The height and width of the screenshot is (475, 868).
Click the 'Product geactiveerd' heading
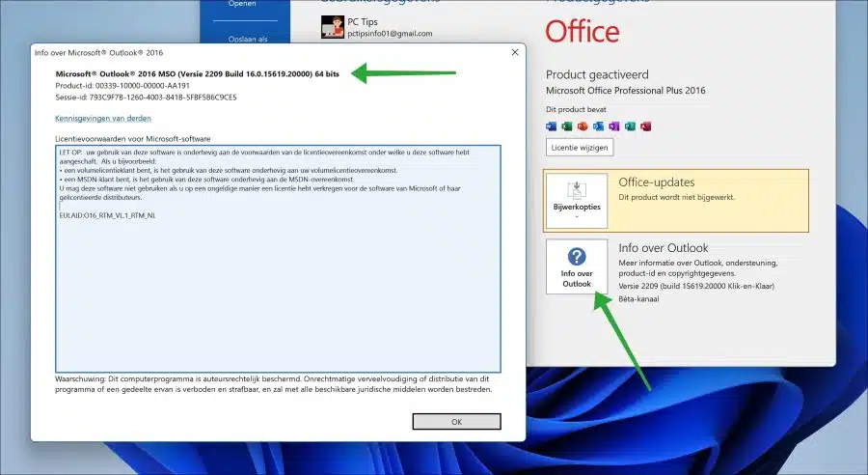[x=597, y=74]
